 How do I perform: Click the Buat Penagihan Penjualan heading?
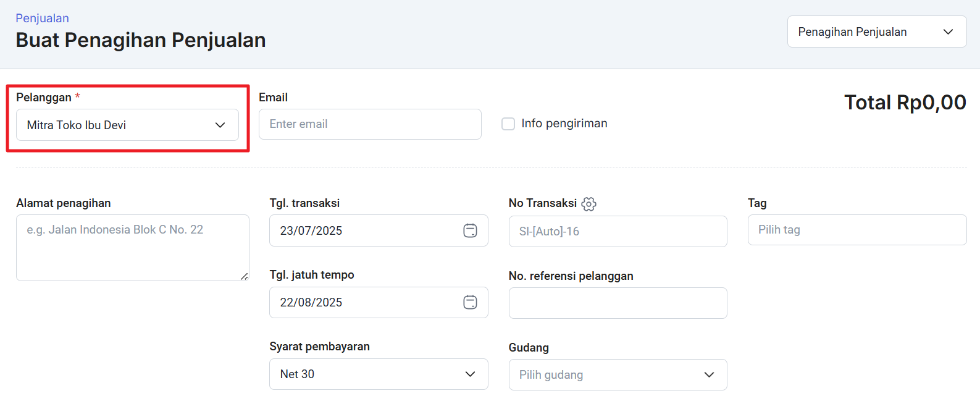click(141, 40)
